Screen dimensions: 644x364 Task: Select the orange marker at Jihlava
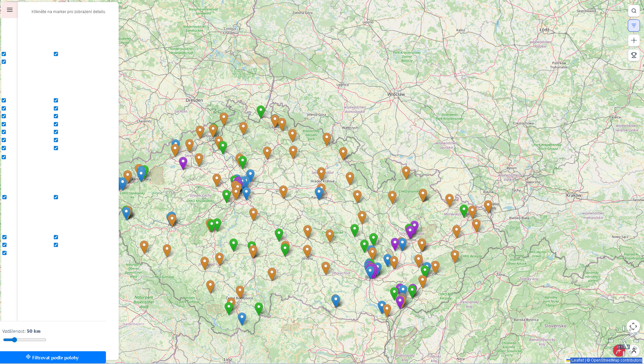coord(307,250)
